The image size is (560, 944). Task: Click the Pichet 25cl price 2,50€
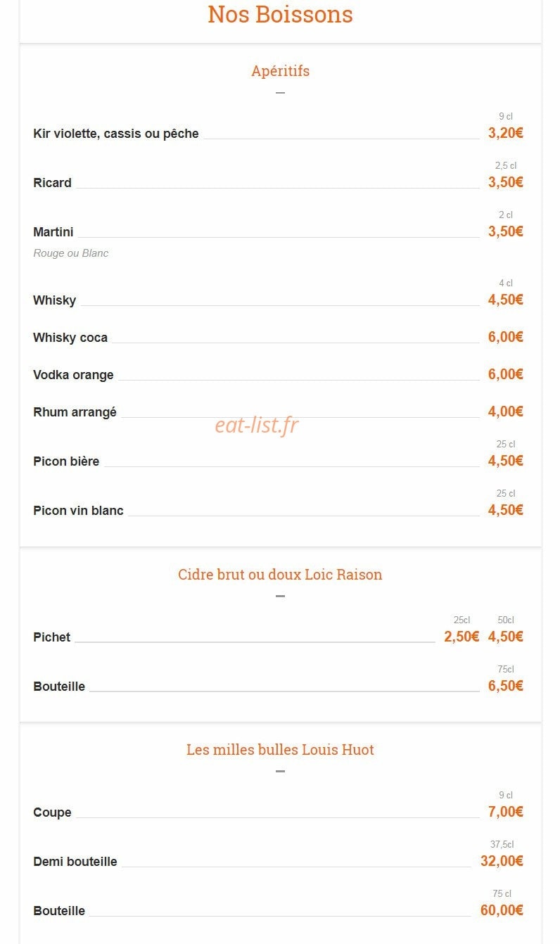pyautogui.click(x=462, y=637)
